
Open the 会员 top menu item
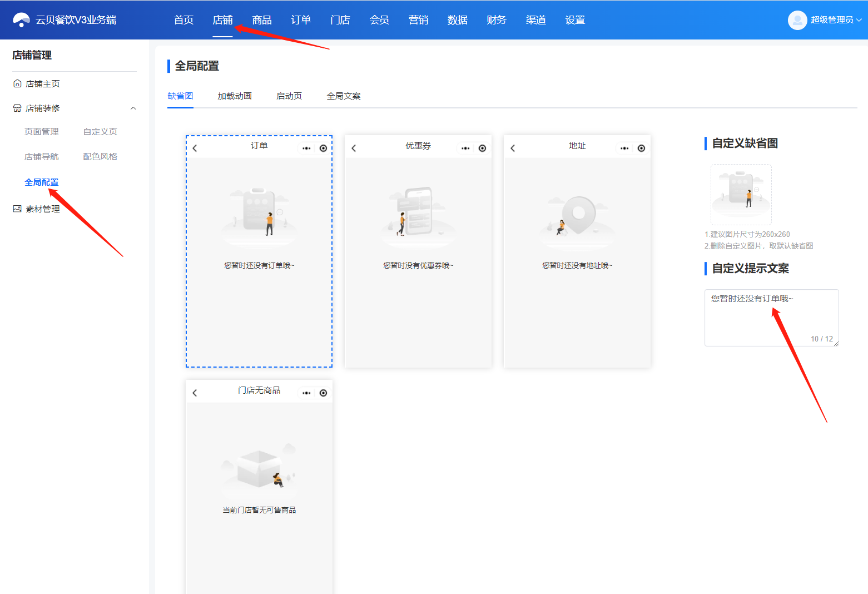[379, 20]
